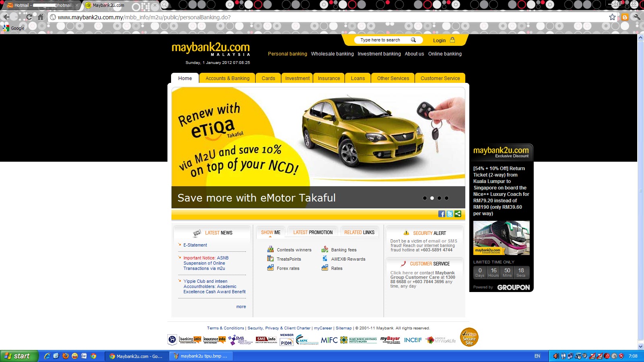The width and height of the screenshot is (644, 362).
Task: Click the Rates chart icon
Action: [x=325, y=268]
